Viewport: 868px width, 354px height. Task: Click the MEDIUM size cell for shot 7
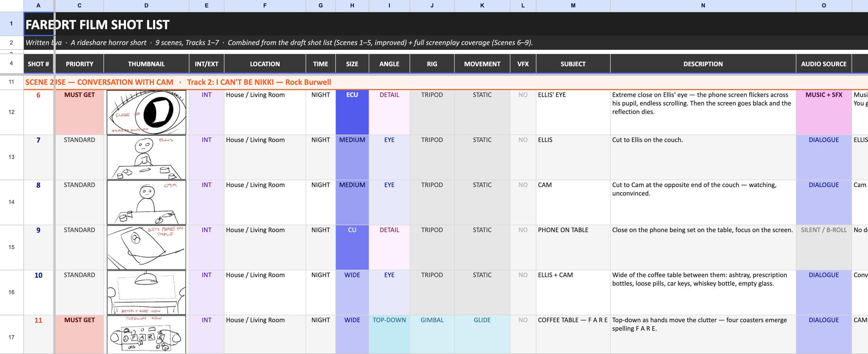pos(352,157)
